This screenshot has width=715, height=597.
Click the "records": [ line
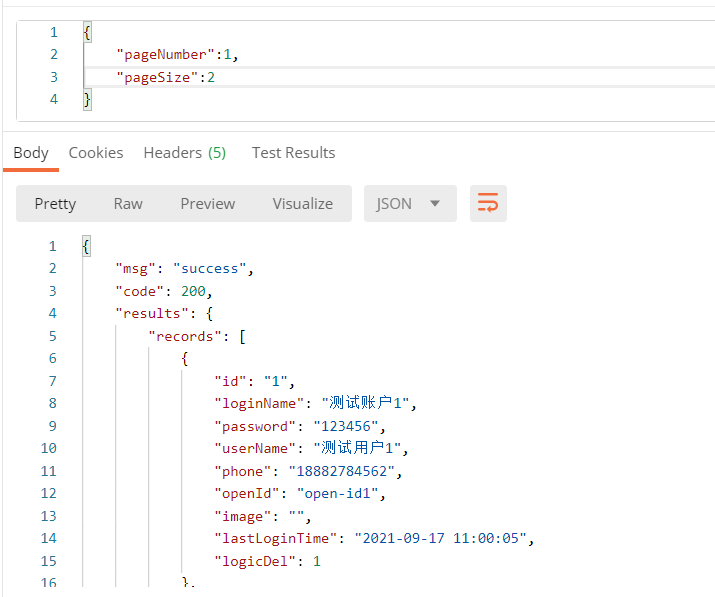197,336
